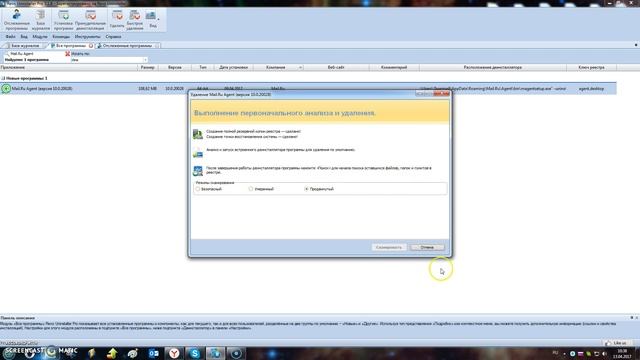Viewport: 640px width, 360px height.
Task: Sort by the Веб-сайт column header
Action: [x=336, y=67]
